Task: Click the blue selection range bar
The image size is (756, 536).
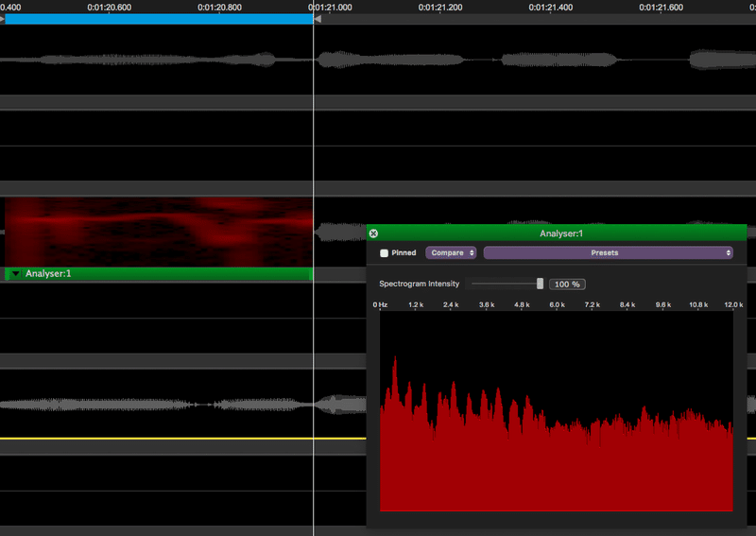Action: tap(159, 19)
